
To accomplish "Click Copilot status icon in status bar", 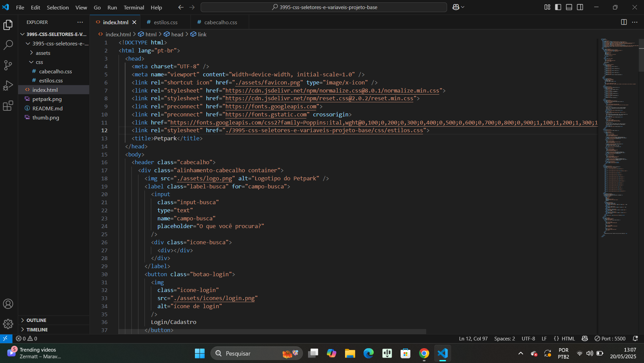I will 585,338.
